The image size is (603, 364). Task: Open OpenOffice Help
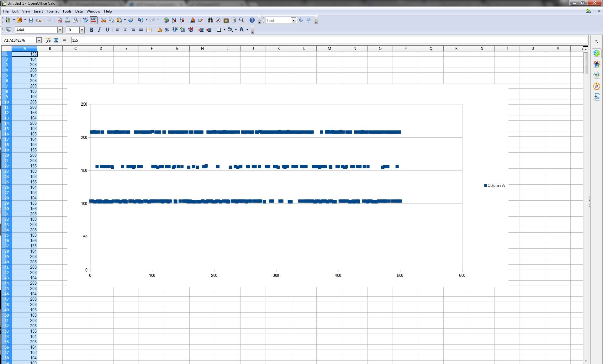point(252,20)
